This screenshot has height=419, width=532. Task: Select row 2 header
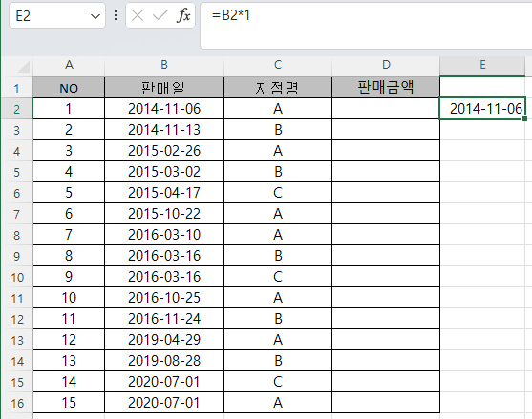click(x=16, y=109)
